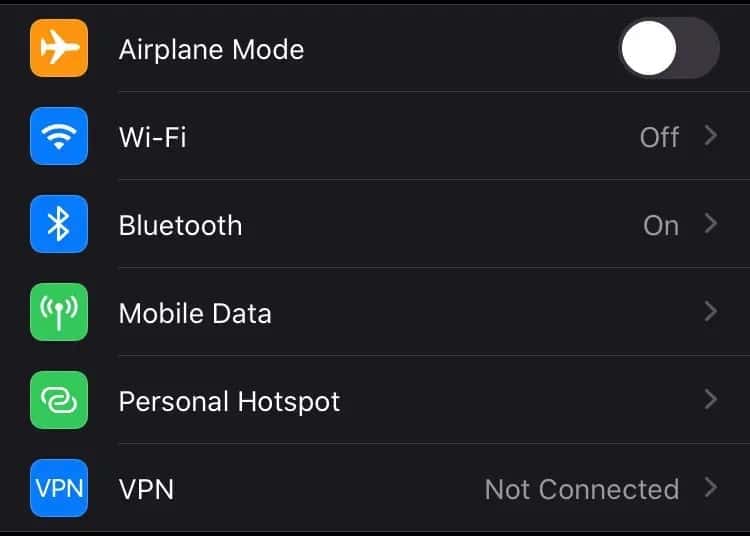
Task: Select the Wi-Fi label text
Action: (x=153, y=137)
